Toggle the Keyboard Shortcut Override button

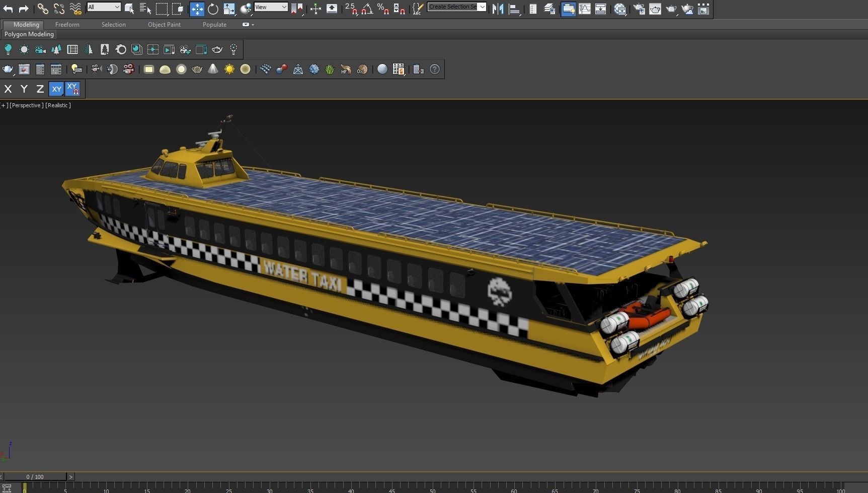click(x=332, y=9)
